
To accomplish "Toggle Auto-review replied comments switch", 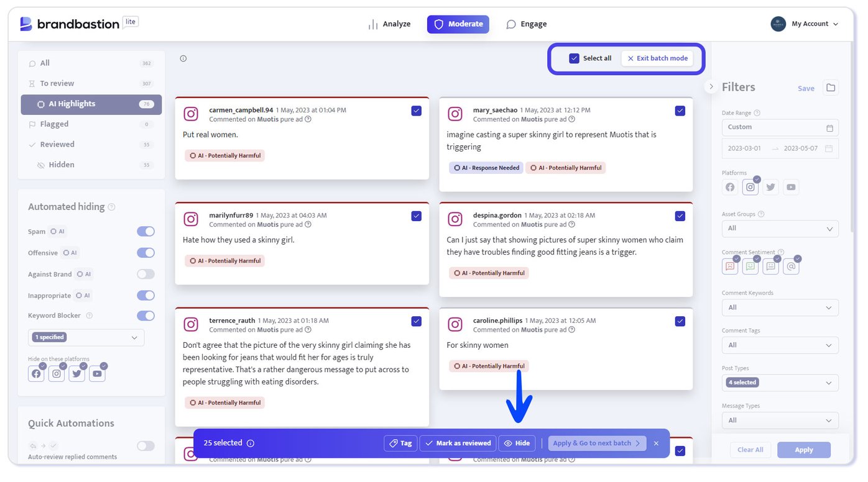I will (145, 446).
